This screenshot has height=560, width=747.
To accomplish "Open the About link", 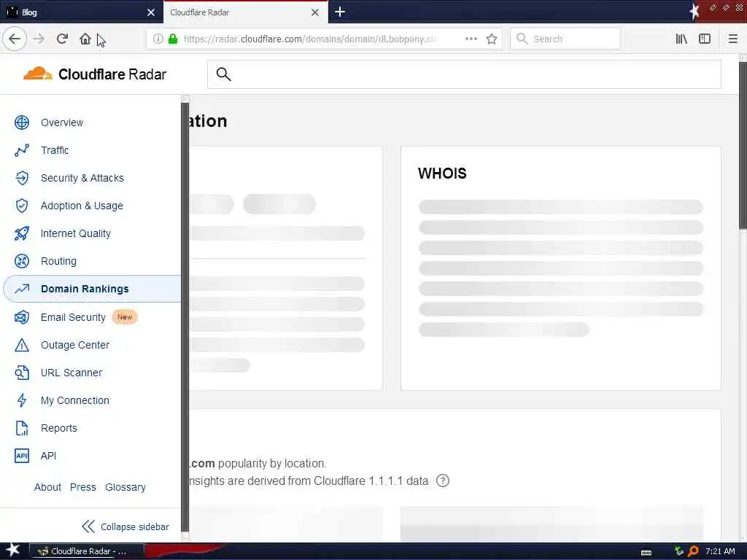I will [47, 487].
